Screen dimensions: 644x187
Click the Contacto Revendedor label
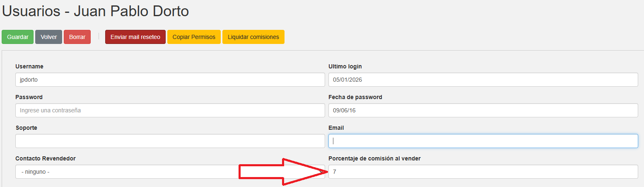click(46, 158)
